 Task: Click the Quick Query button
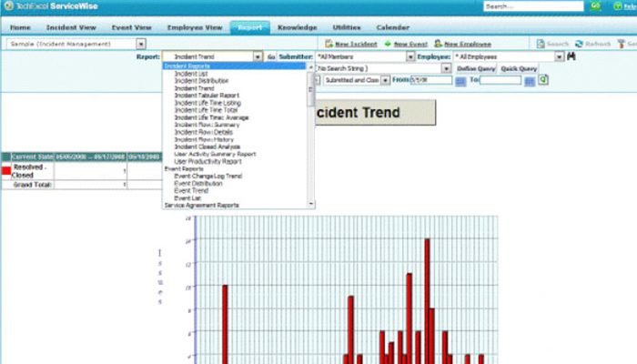(519, 68)
